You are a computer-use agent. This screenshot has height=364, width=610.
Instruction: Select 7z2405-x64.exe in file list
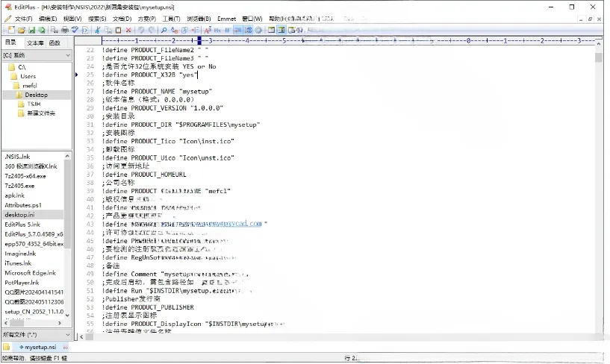[x=25, y=176]
